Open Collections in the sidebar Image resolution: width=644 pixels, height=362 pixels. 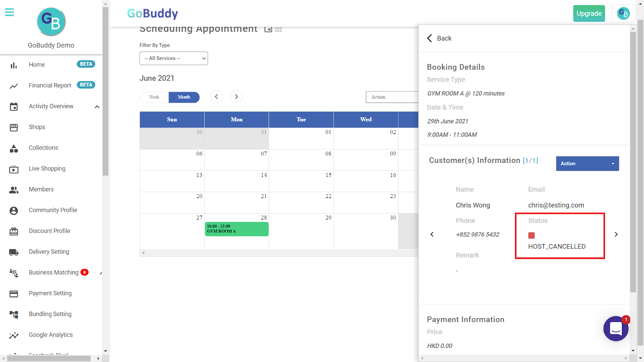click(x=43, y=148)
